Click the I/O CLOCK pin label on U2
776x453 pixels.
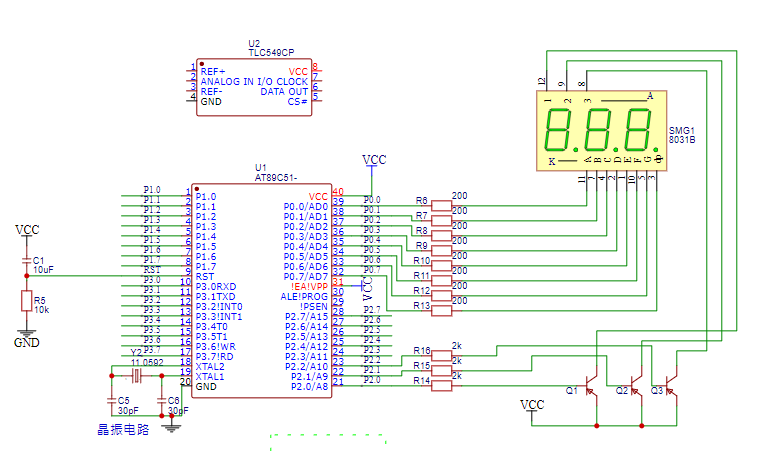click(282, 82)
